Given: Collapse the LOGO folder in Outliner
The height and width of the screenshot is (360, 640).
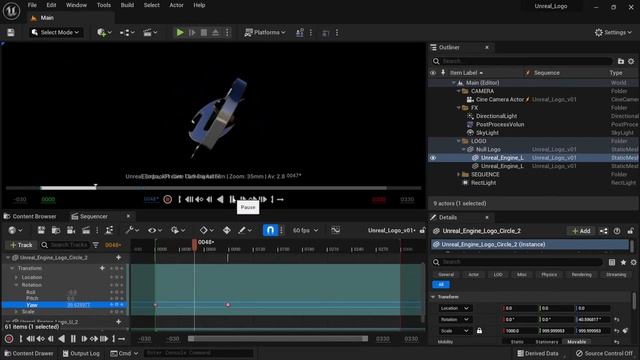Looking at the screenshot, I should click(458, 141).
